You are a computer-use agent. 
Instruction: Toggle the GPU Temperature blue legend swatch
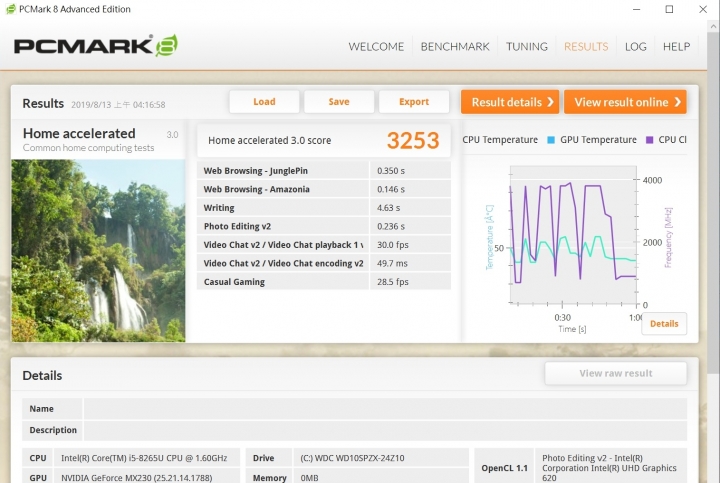point(551,140)
